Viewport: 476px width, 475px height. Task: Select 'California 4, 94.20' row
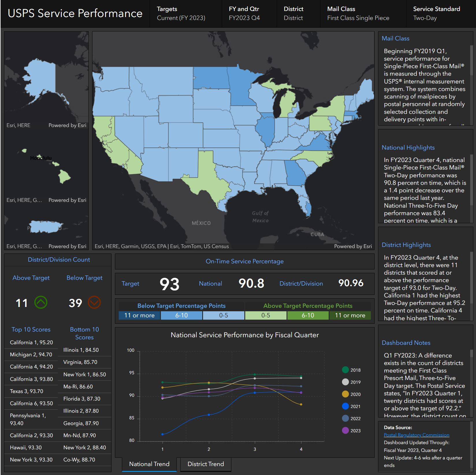31,367
